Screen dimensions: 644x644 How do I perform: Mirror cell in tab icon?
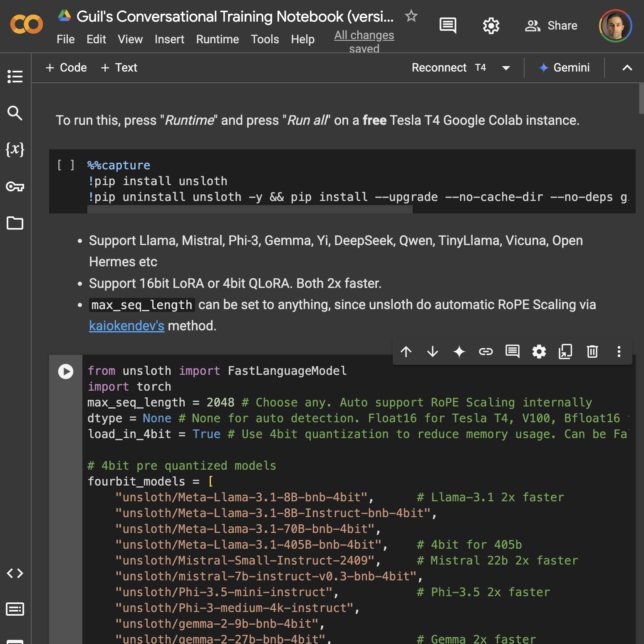click(565, 352)
